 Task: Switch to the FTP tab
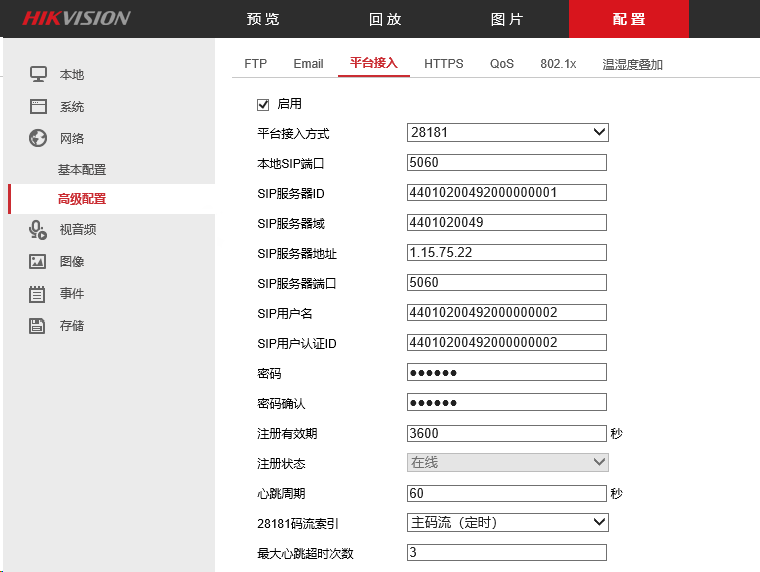[x=255, y=64]
